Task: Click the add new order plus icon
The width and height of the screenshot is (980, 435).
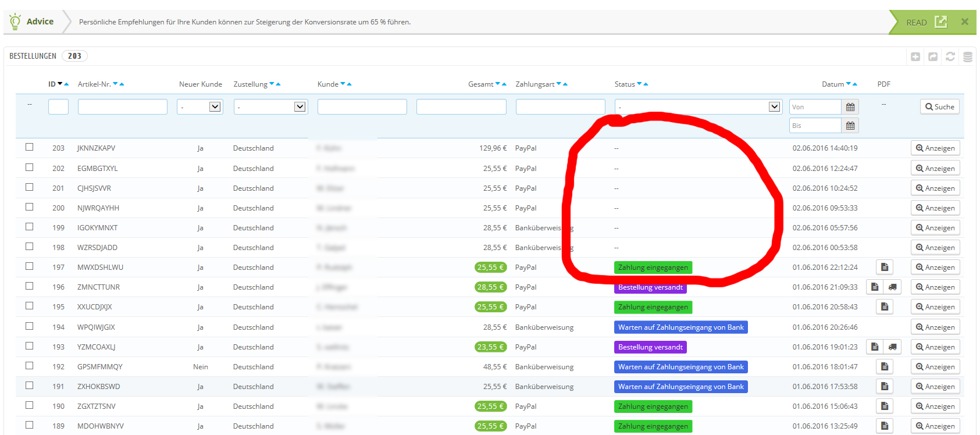Action: [915, 56]
